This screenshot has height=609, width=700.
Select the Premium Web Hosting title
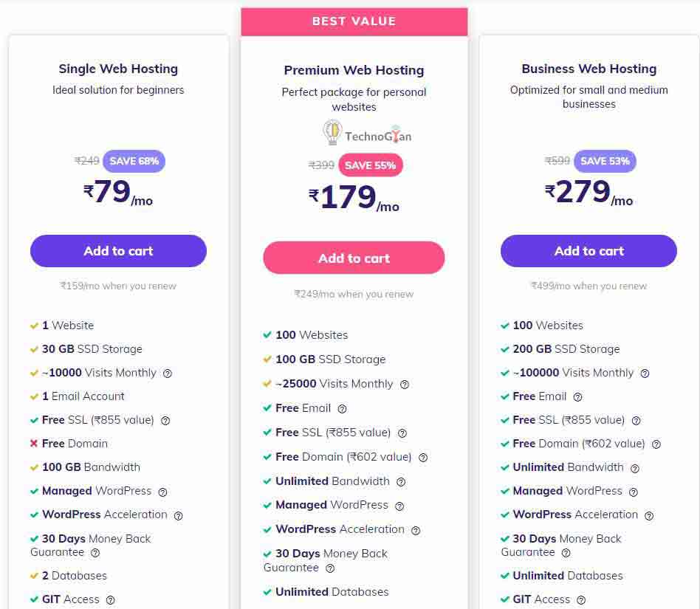354,70
